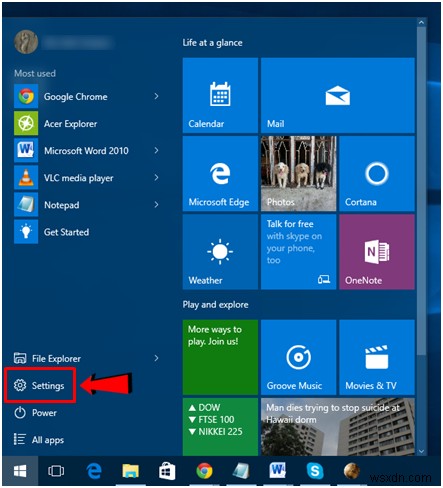Expand VLC media player jump list arrow
443x488 pixels.
coord(156,178)
